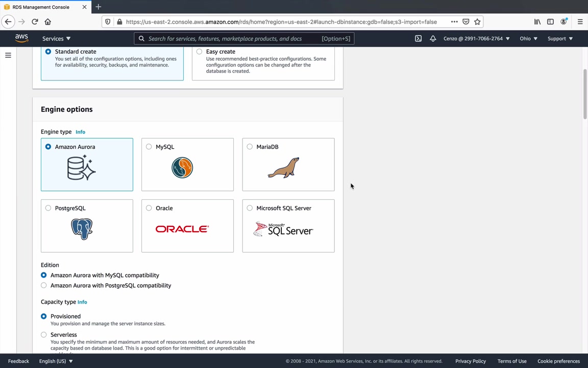Reload the page with the refresh icon
The width and height of the screenshot is (588, 368).
coord(35,22)
